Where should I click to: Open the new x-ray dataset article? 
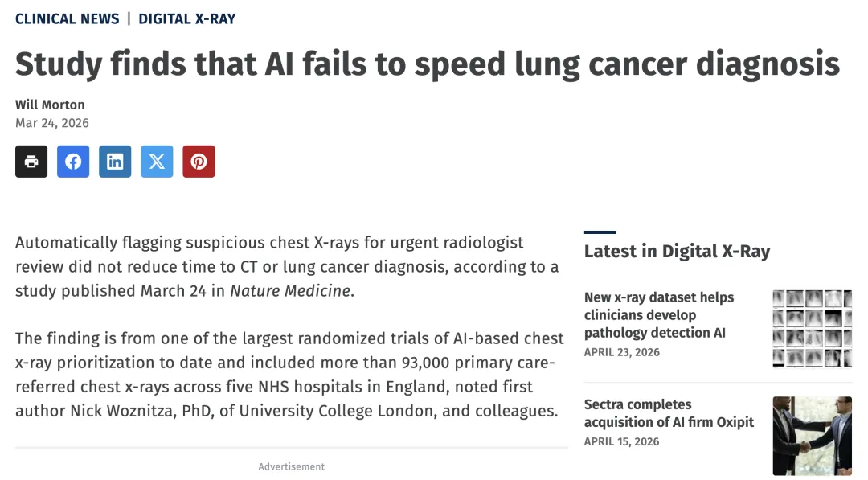659,314
